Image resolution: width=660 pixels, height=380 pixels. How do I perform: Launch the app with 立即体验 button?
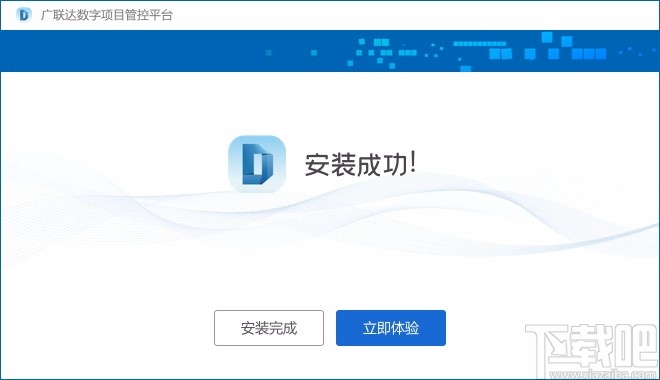coord(391,328)
